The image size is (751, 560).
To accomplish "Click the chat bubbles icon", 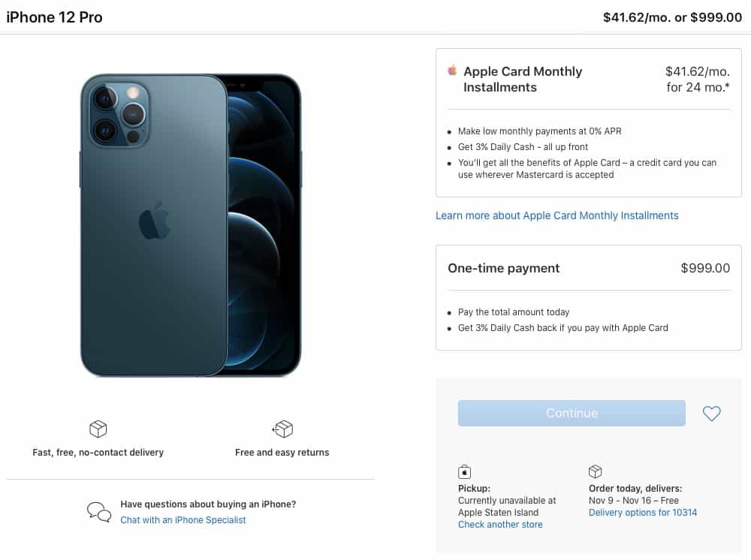I will click(99, 512).
